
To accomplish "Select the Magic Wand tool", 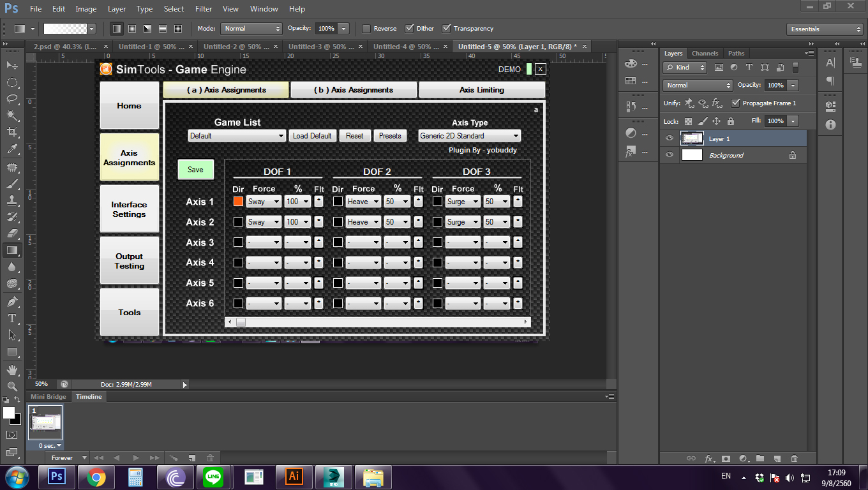I will pos(12,115).
